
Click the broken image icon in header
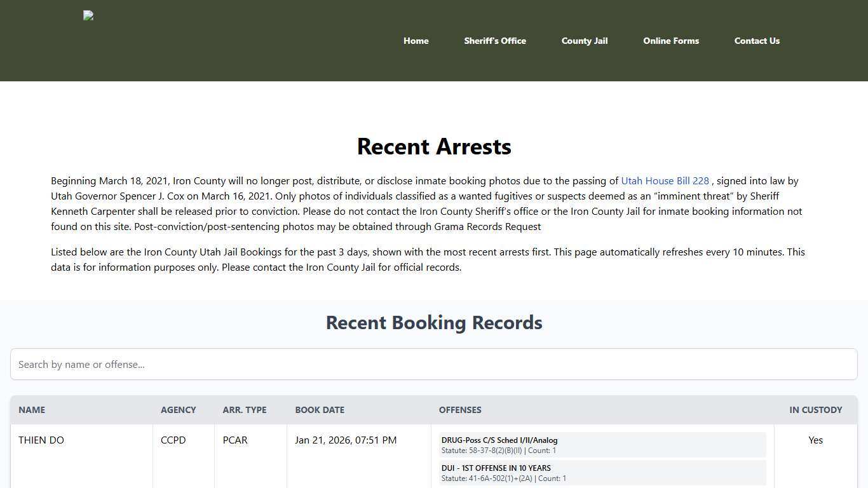(x=88, y=15)
